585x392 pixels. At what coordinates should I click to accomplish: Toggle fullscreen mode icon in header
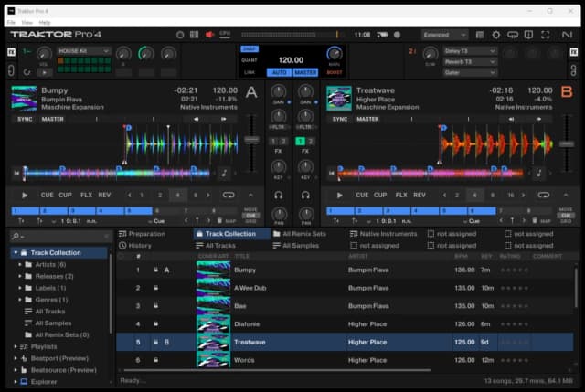point(546,35)
